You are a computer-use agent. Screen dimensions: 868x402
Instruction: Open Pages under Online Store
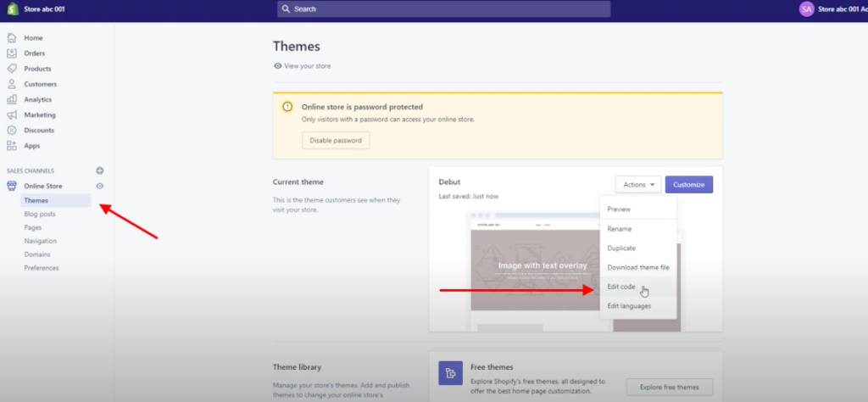33,227
